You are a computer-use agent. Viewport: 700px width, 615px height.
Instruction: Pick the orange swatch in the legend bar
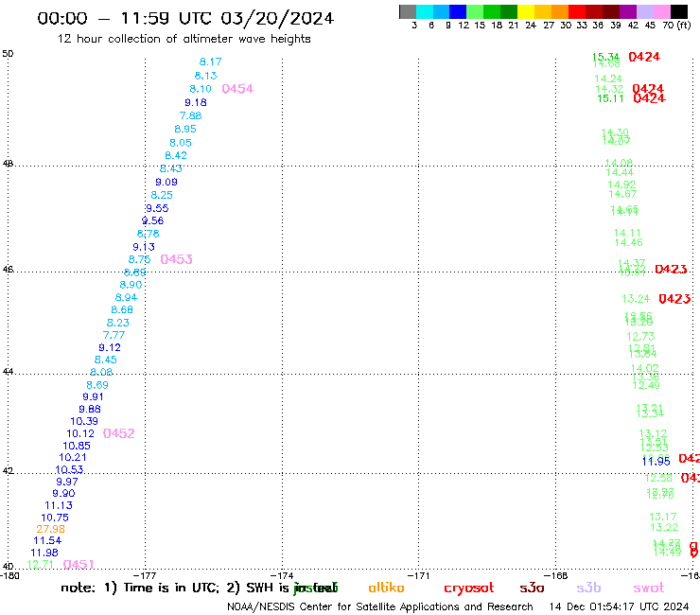click(559, 11)
